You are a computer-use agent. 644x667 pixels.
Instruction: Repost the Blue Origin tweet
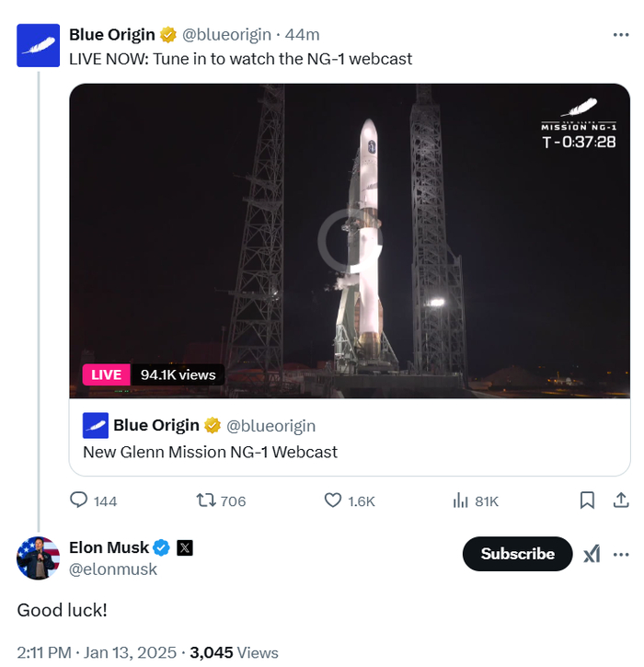tap(207, 500)
